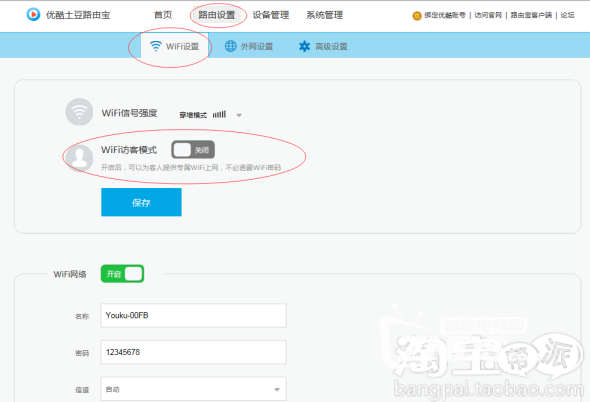Expand the 信道 channel dropdown

[x=193, y=389]
